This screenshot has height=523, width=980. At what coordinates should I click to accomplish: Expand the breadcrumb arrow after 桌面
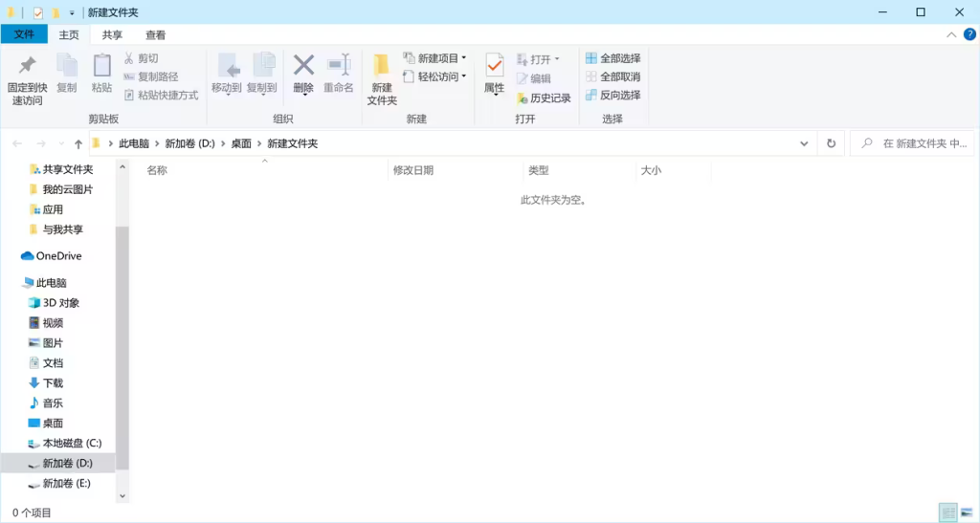click(259, 143)
